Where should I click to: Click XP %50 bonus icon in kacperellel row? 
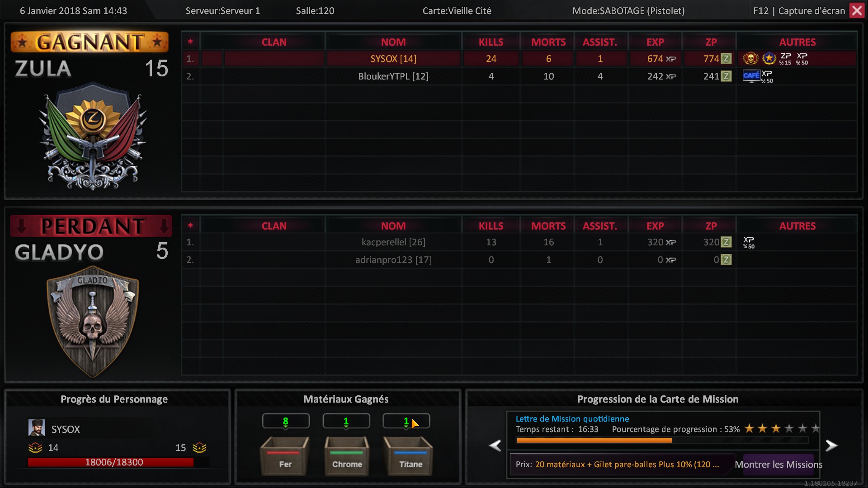coord(749,243)
